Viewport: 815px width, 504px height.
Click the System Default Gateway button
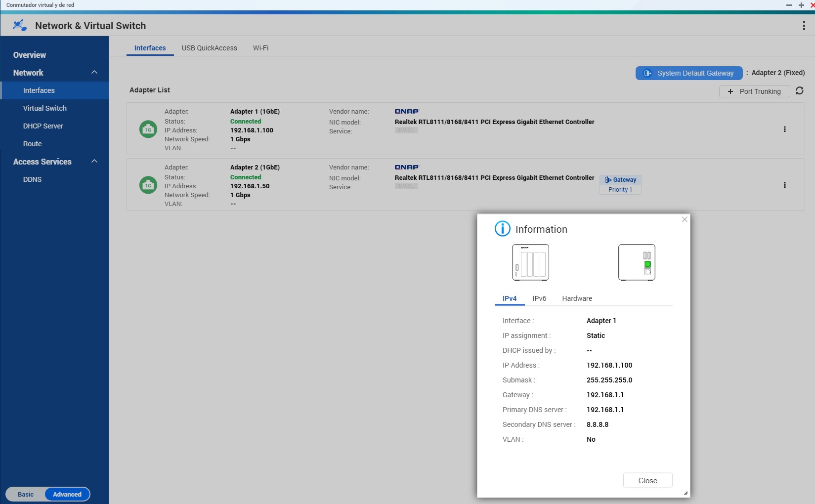pyautogui.click(x=688, y=73)
